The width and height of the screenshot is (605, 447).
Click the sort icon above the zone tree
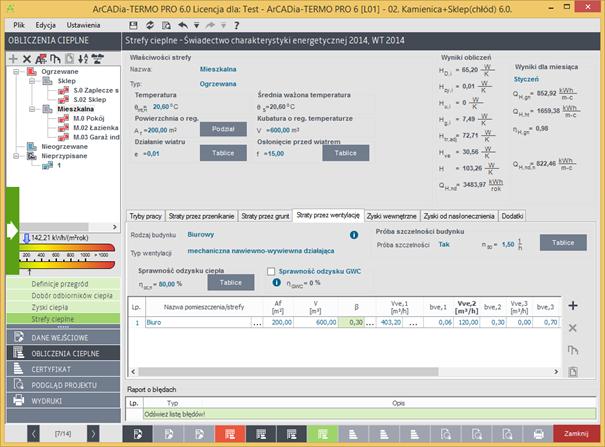point(83,59)
